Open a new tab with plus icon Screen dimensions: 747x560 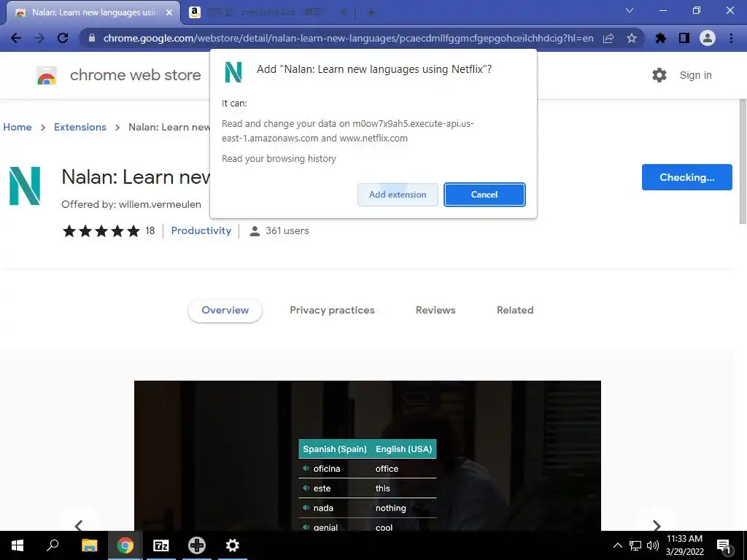371,12
